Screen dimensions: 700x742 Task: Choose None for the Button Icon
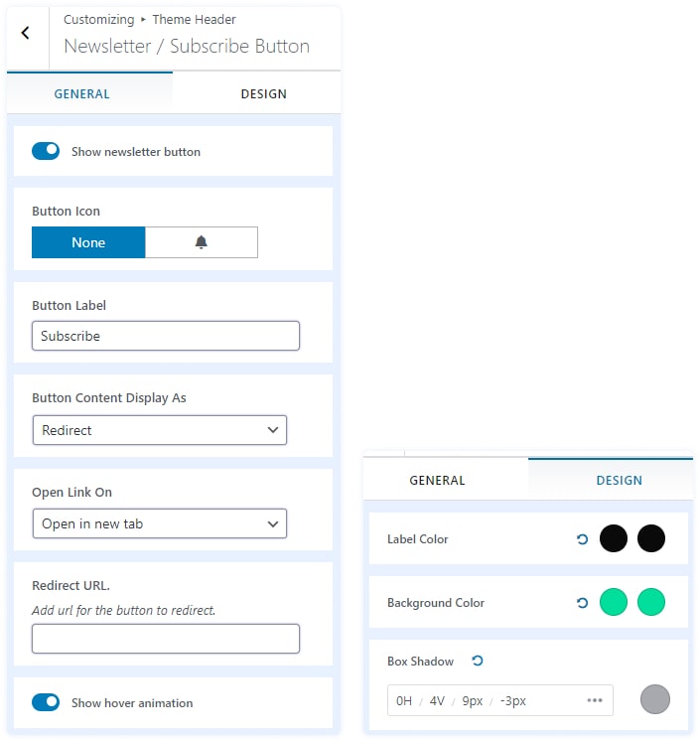(x=88, y=242)
